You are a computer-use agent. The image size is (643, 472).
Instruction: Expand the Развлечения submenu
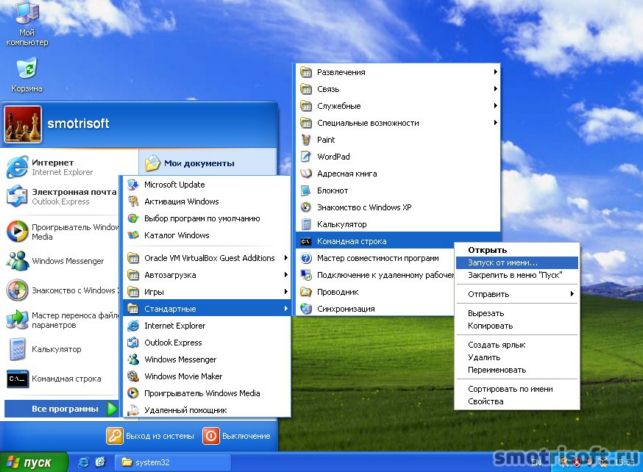coord(398,72)
